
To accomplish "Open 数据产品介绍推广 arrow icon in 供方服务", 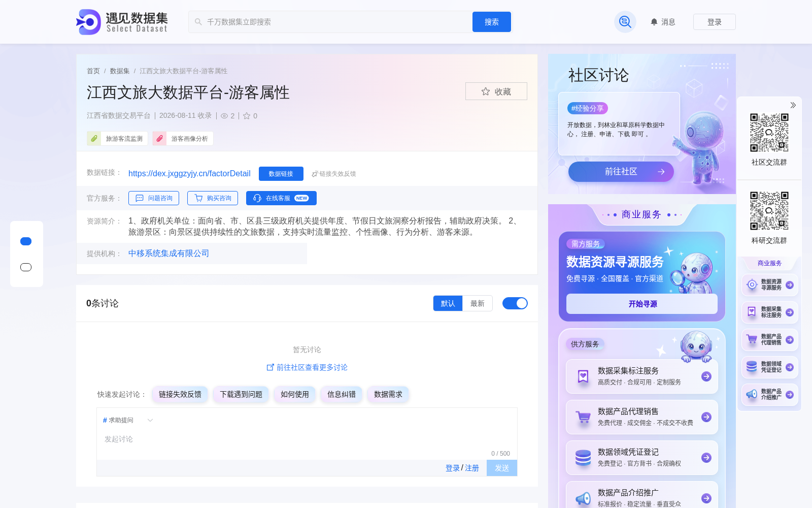I will (706, 498).
